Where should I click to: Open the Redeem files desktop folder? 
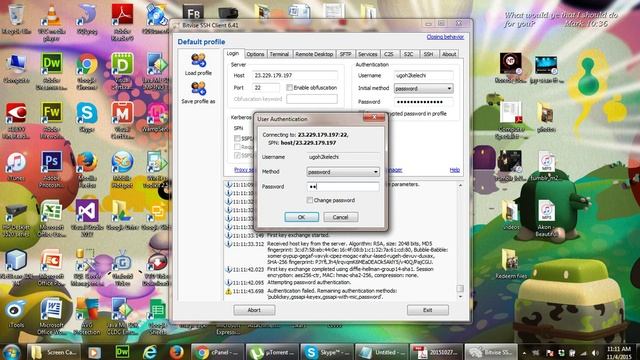pyautogui.click(x=511, y=264)
